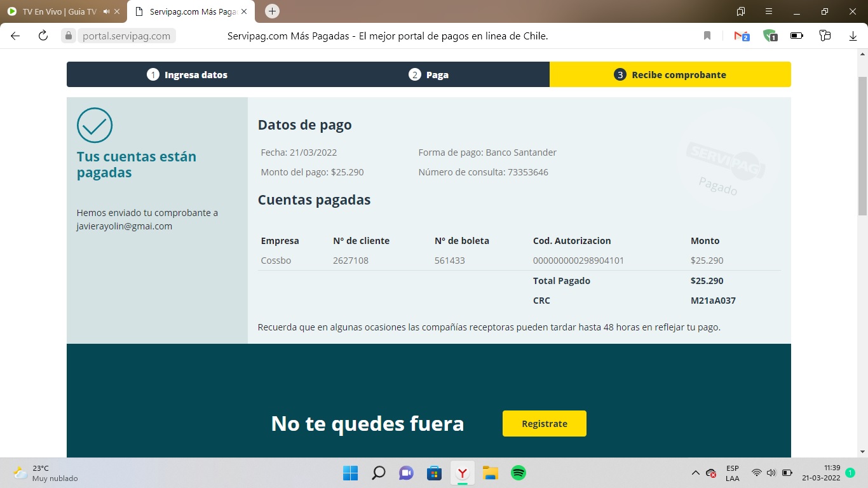Open the browser main menu
868x488 pixels.
(769, 11)
